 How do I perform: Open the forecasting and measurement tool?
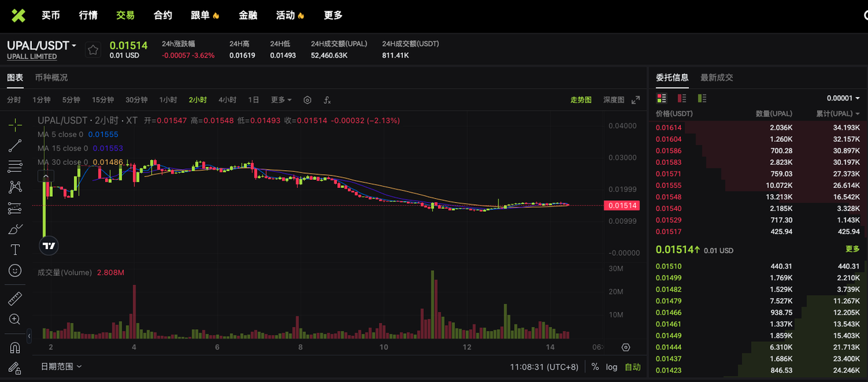(15, 208)
